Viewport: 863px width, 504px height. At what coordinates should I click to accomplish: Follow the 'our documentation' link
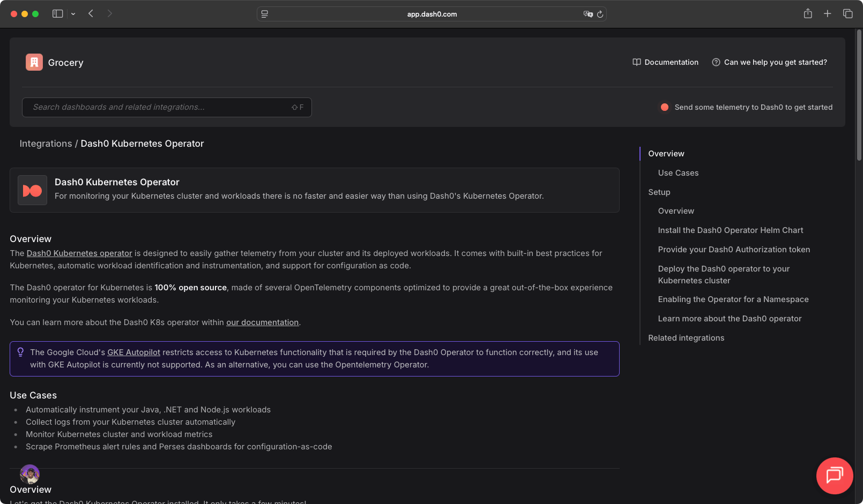262,322
